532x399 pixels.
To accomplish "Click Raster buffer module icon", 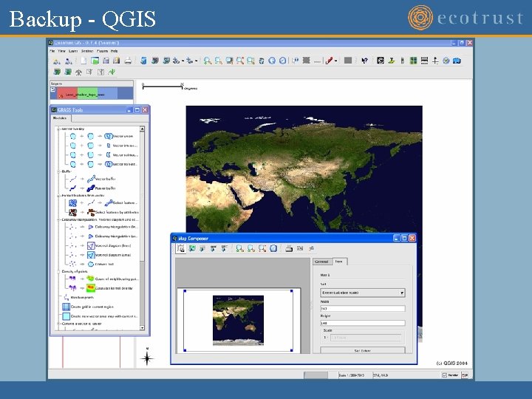I will coord(91,188).
